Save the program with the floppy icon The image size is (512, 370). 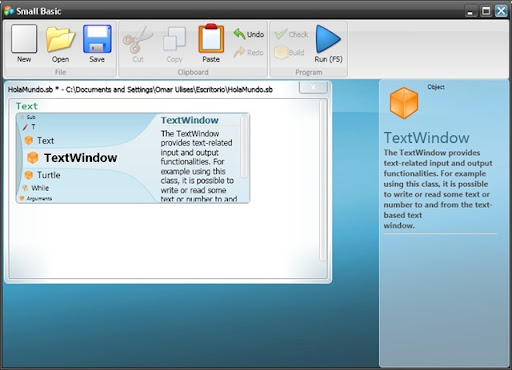pyautogui.click(x=97, y=39)
